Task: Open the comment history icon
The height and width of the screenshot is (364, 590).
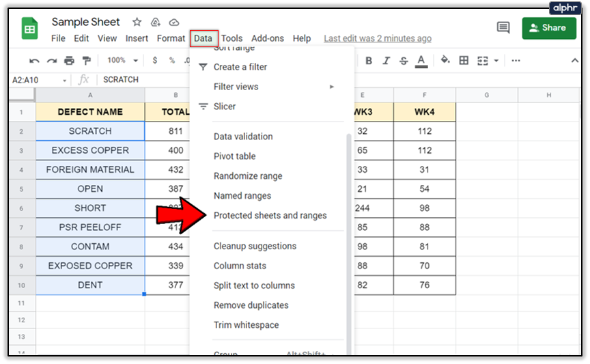Action: coord(503,28)
